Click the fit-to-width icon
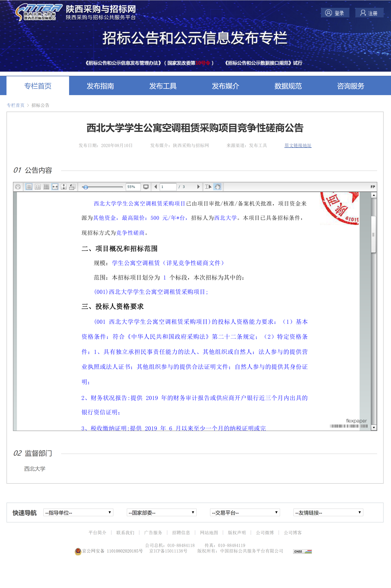 tap(55, 187)
